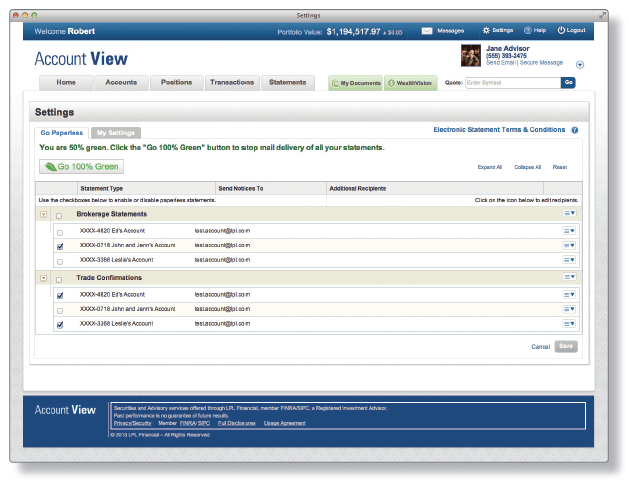Click Expand All link
This screenshot has height=485, width=629.
click(x=489, y=167)
